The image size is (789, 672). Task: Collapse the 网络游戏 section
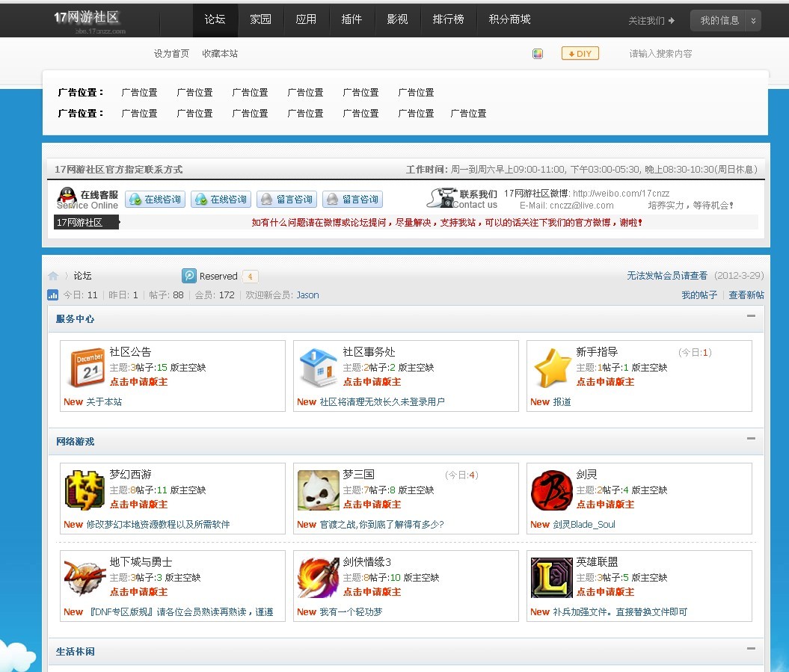[x=751, y=439]
